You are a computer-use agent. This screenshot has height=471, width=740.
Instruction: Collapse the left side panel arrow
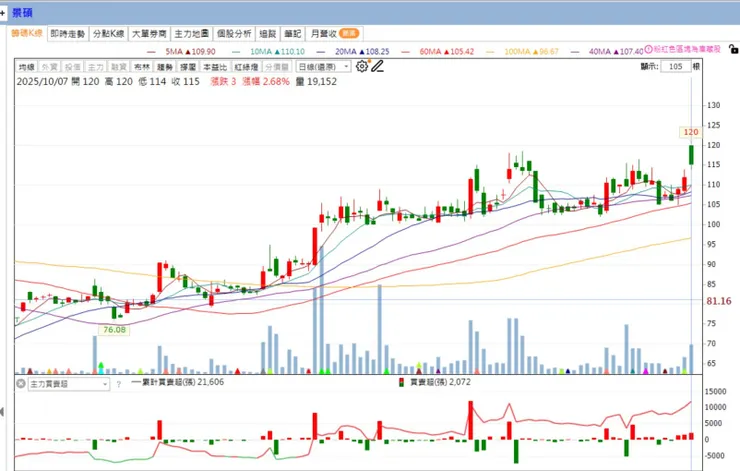(x=2, y=412)
